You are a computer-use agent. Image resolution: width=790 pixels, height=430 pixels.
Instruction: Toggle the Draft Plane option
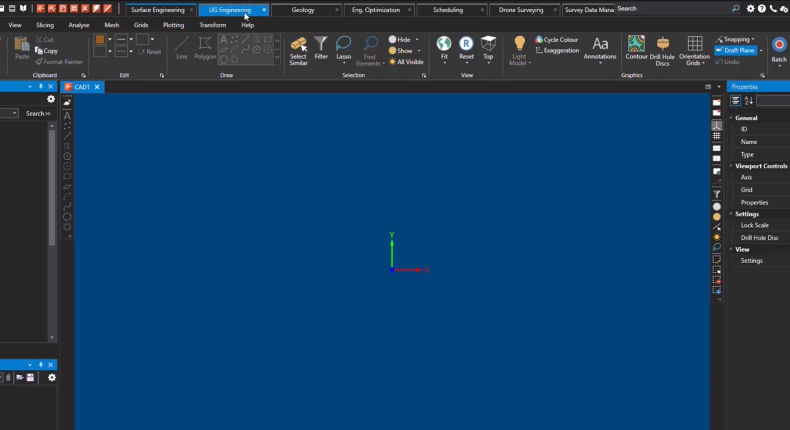pos(736,50)
